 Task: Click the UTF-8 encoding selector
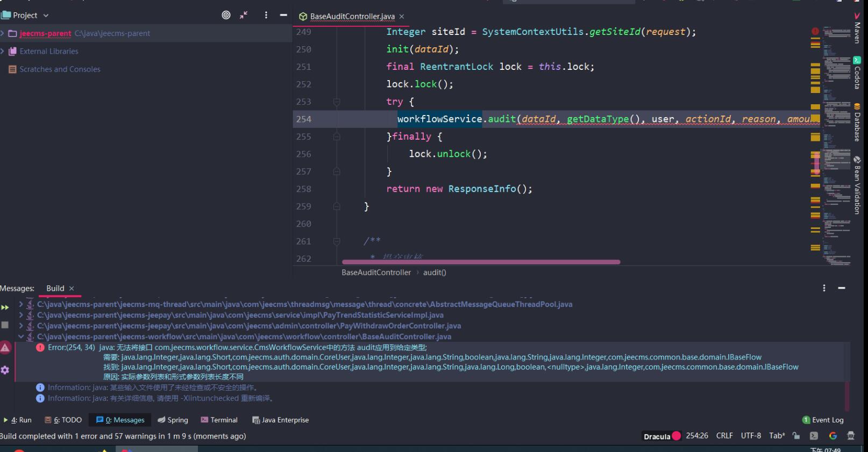751,436
